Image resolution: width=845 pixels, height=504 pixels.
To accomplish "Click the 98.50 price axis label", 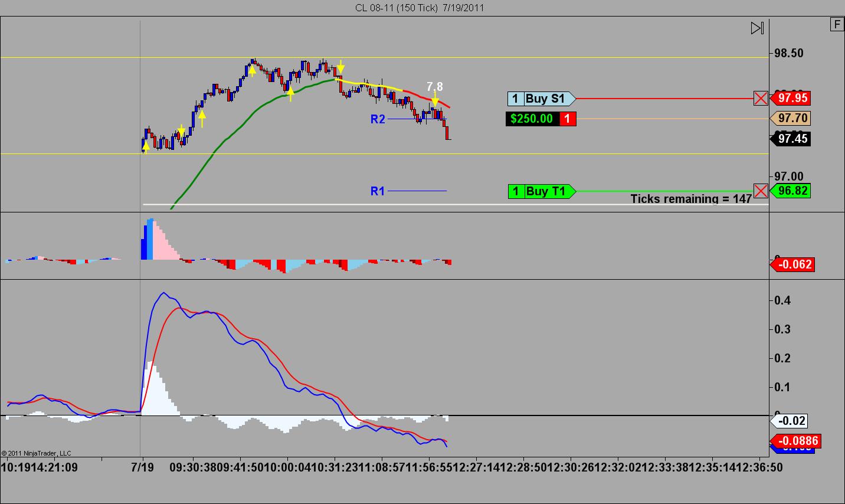I will [x=789, y=53].
